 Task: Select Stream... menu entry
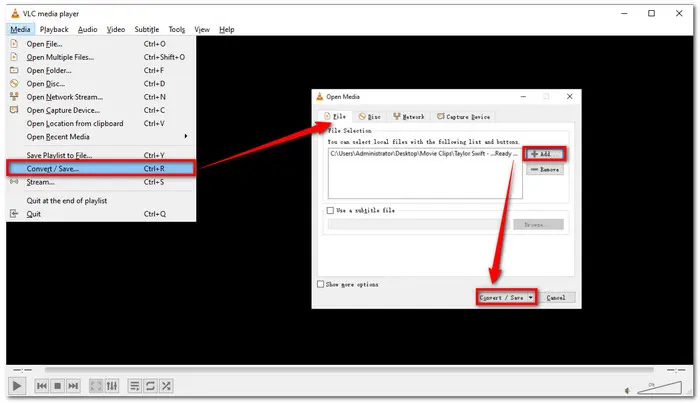[x=101, y=182]
